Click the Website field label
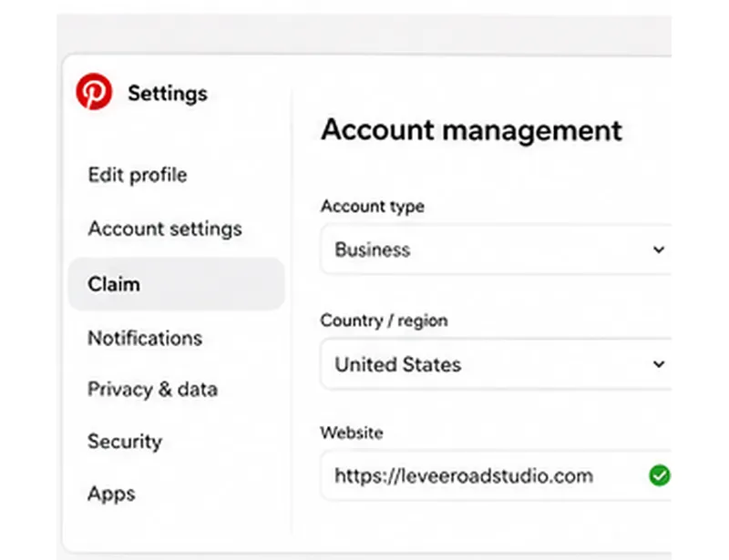729x560 pixels. click(352, 433)
